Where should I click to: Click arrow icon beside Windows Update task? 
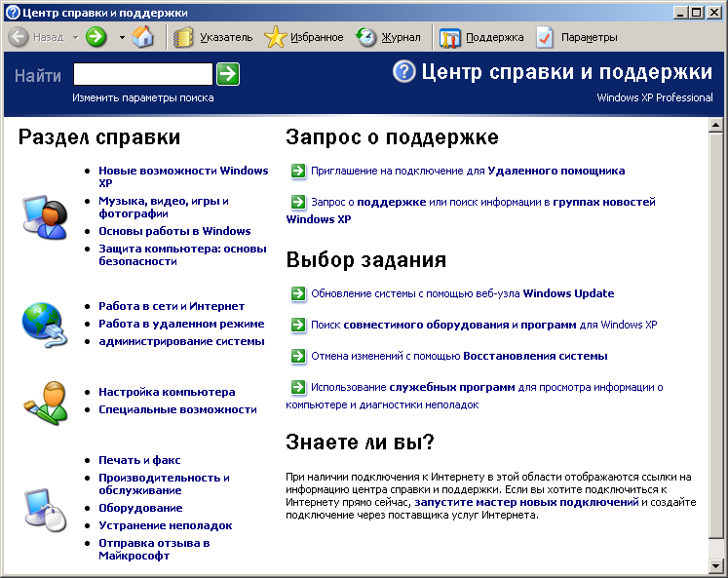click(298, 293)
